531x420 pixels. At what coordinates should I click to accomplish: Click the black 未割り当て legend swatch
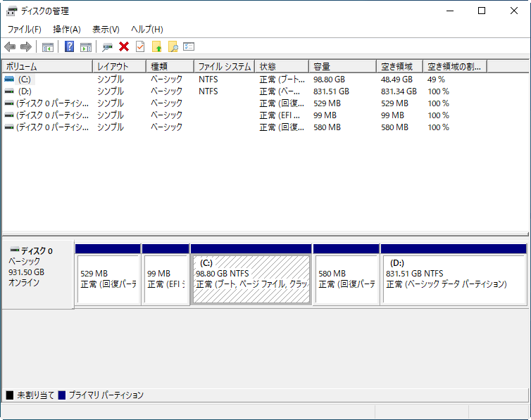[10, 395]
